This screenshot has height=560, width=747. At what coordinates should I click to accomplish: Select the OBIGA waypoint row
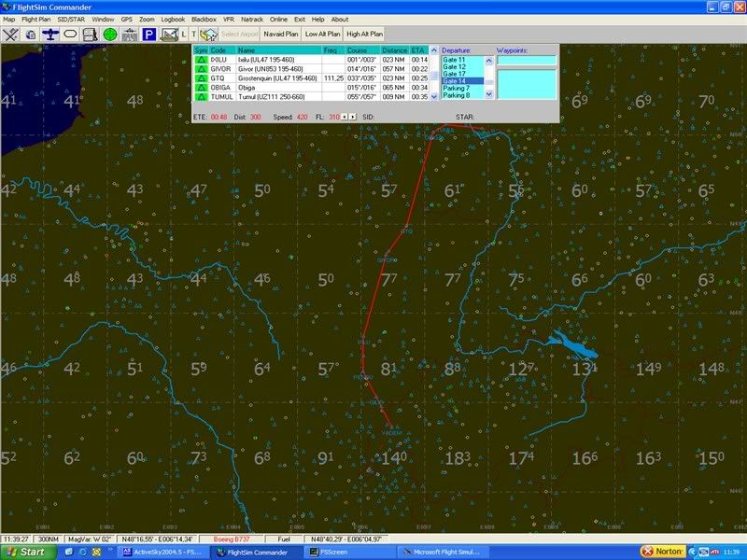click(311, 88)
